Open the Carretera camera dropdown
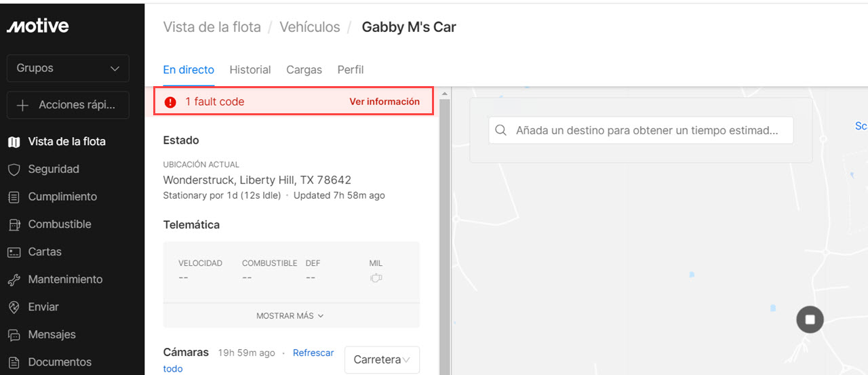 click(382, 360)
